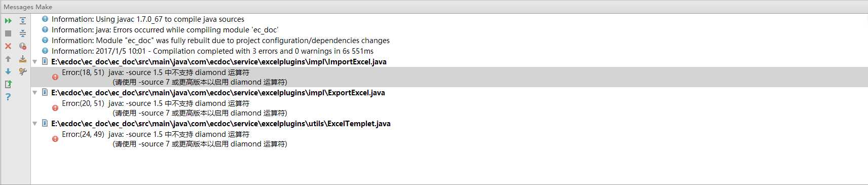Click the gray Stop build square icon
The height and width of the screenshot is (185, 868).
(8, 33)
